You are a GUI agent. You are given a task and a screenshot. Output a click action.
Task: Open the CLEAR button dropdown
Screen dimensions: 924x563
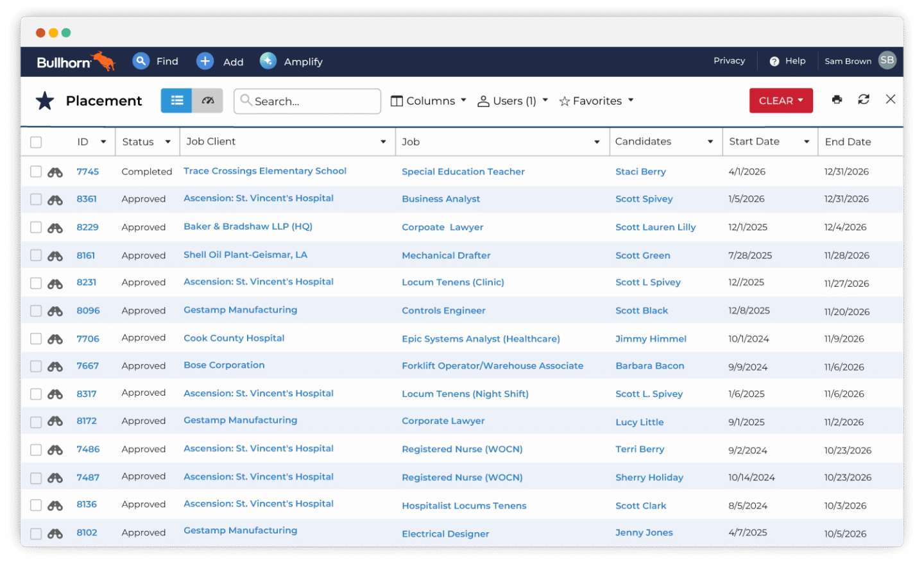tap(781, 101)
